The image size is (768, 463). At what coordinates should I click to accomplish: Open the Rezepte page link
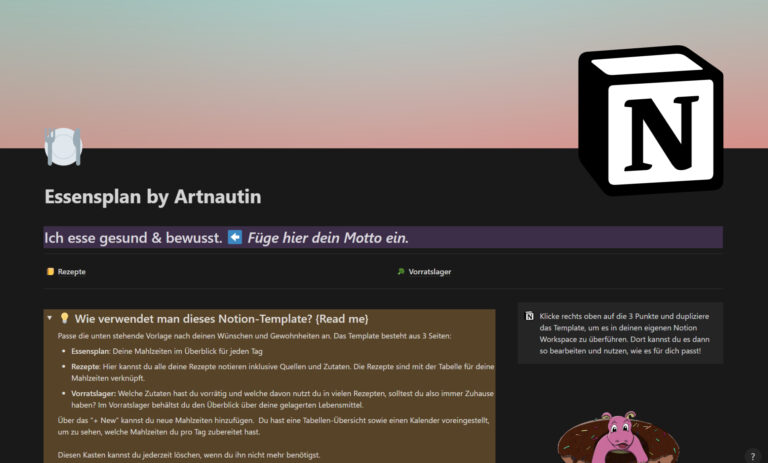pos(71,271)
